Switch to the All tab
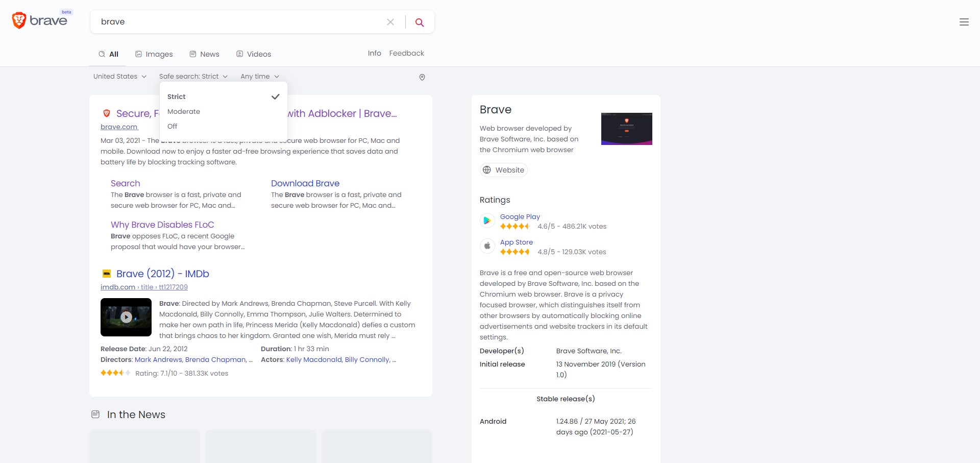Screen dimensions: 980x463 click(109, 54)
